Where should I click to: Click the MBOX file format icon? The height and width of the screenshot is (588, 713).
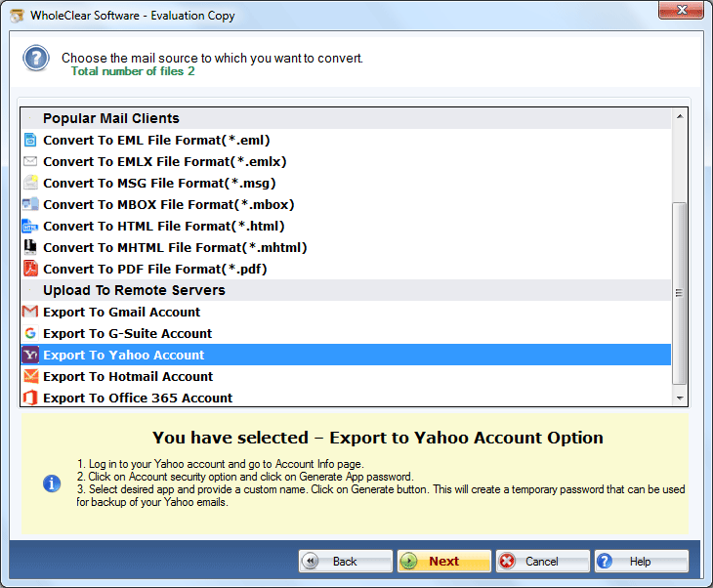[x=30, y=204]
